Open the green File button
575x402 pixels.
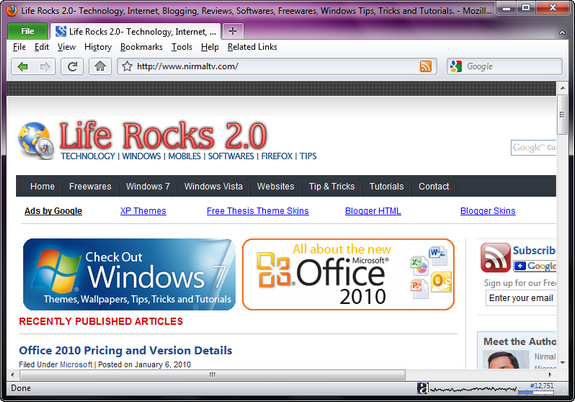[28, 31]
